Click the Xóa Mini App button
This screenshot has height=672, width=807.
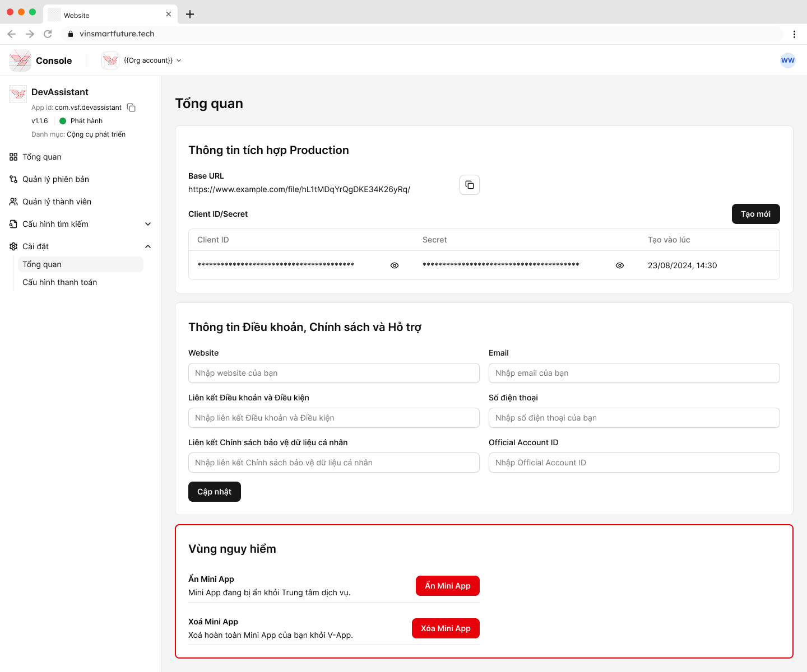pos(446,628)
